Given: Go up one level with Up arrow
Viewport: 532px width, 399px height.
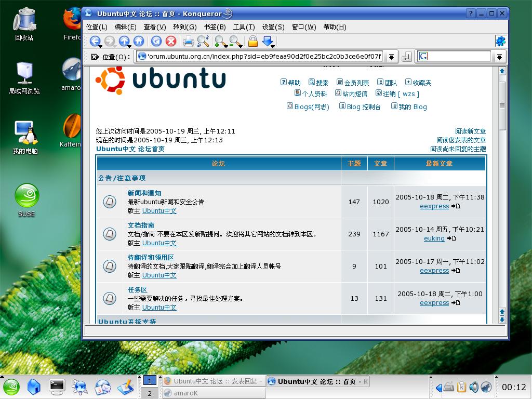Looking at the screenshot, I should tap(124, 41).
